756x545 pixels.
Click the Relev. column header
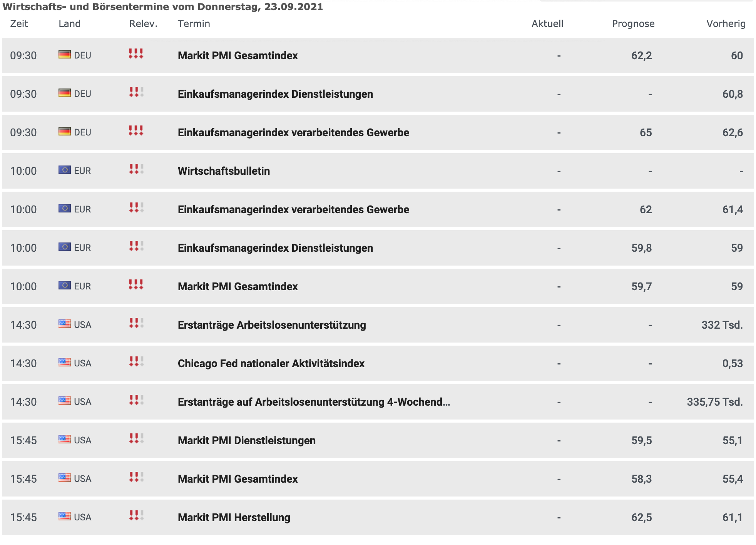coord(143,23)
